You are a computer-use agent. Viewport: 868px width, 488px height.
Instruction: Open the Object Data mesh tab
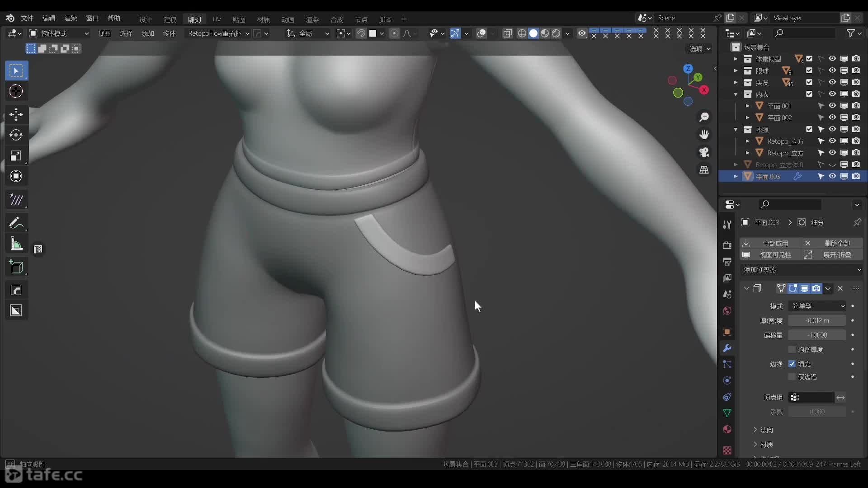pyautogui.click(x=727, y=413)
